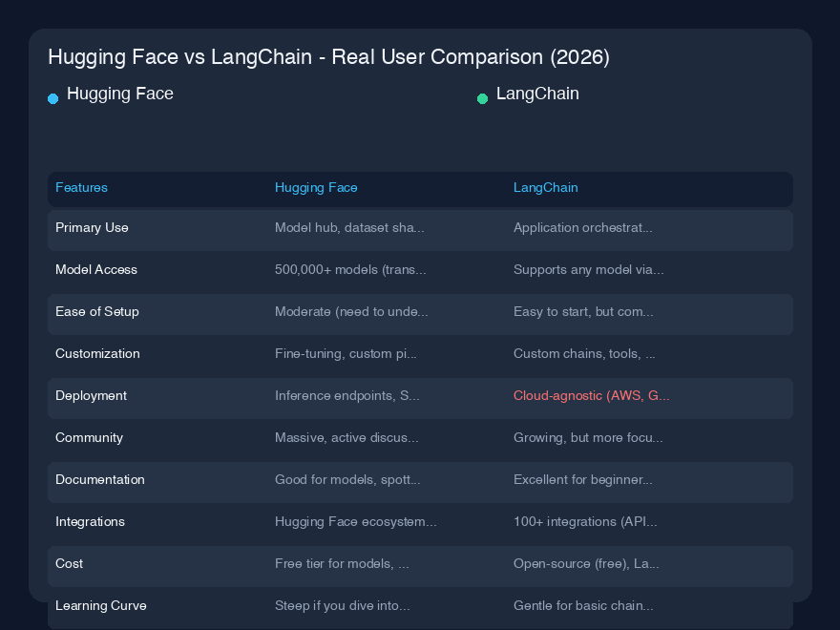This screenshot has height=630, width=840.
Task: Click '100+ integrations (API...' cell
Action: click(585, 522)
